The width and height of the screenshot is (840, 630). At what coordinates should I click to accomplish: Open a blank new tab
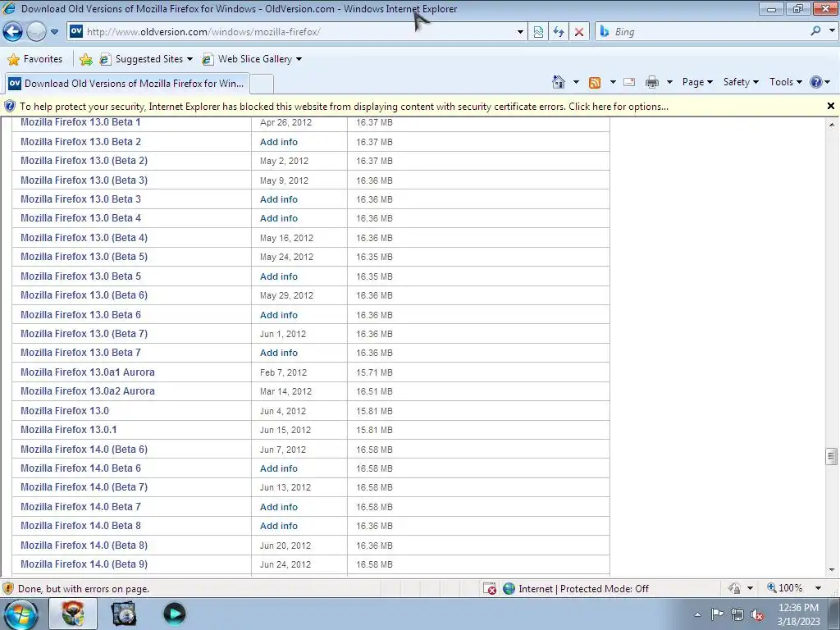[x=262, y=84]
